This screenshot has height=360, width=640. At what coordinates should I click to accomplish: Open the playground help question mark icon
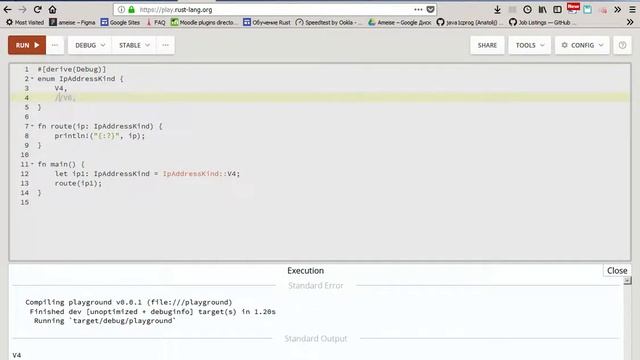point(622,45)
